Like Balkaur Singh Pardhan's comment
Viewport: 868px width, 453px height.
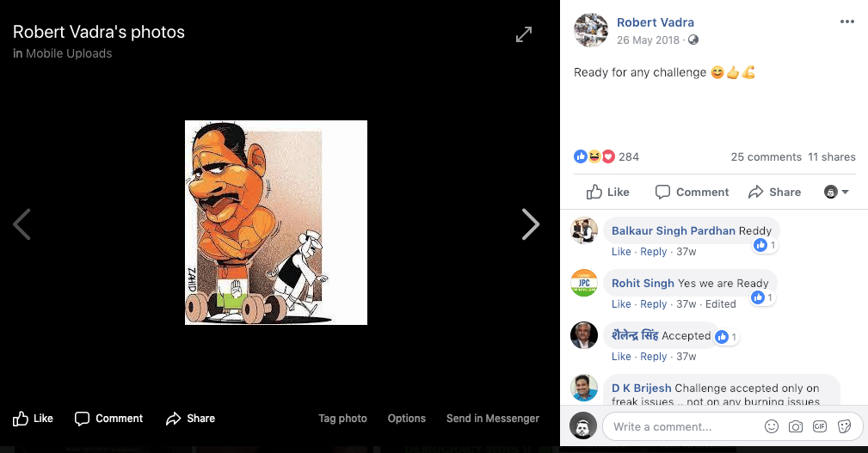pos(621,252)
